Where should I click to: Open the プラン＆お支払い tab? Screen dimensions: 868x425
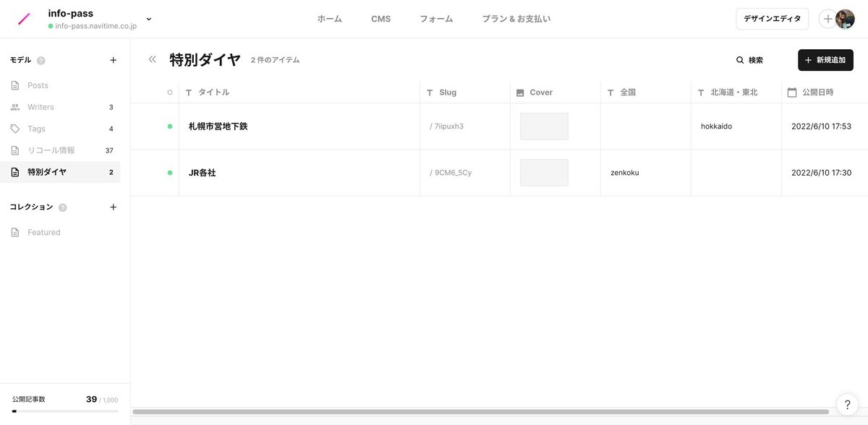[x=516, y=19]
